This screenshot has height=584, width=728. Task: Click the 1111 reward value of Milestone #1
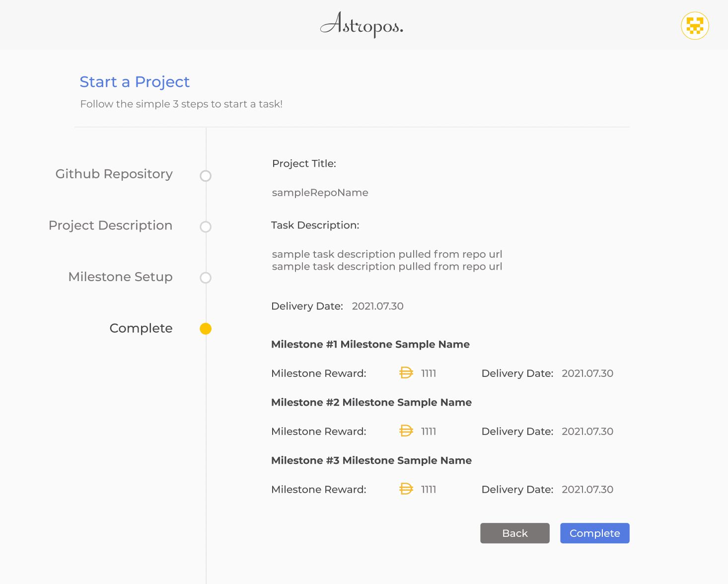pos(429,373)
